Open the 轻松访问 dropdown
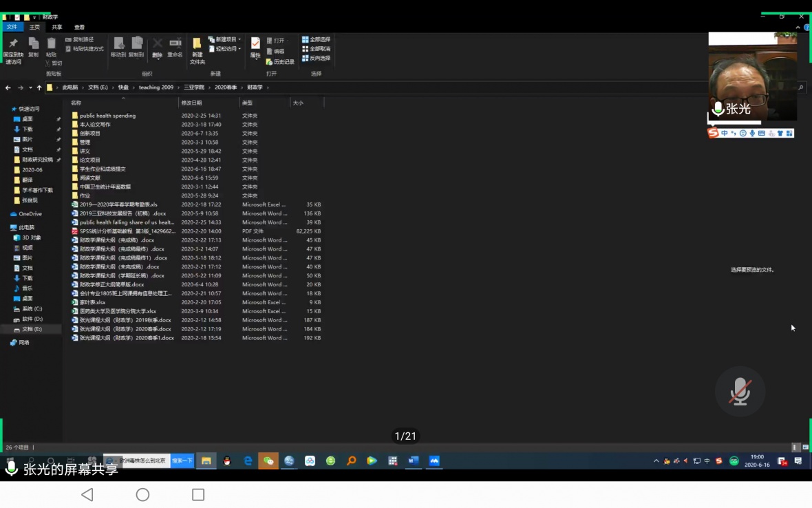Image resolution: width=812 pixels, height=508 pixels. (224, 49)
